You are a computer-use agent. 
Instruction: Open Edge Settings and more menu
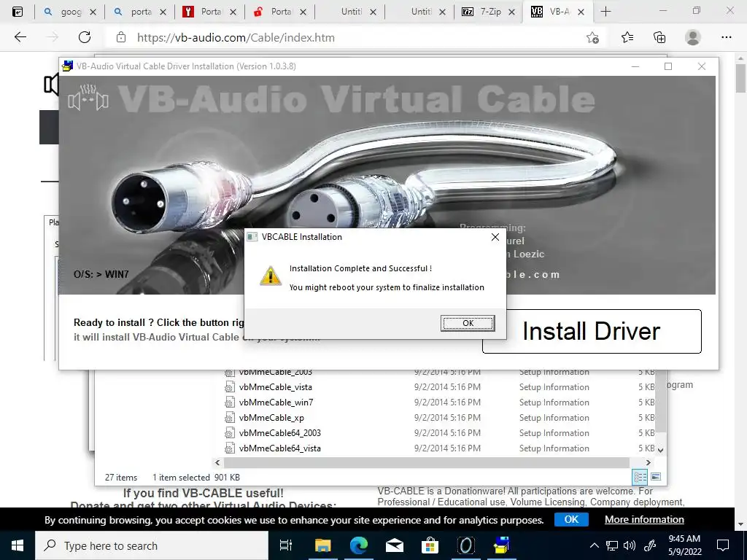pyautogui.click(x=726, y=37)
